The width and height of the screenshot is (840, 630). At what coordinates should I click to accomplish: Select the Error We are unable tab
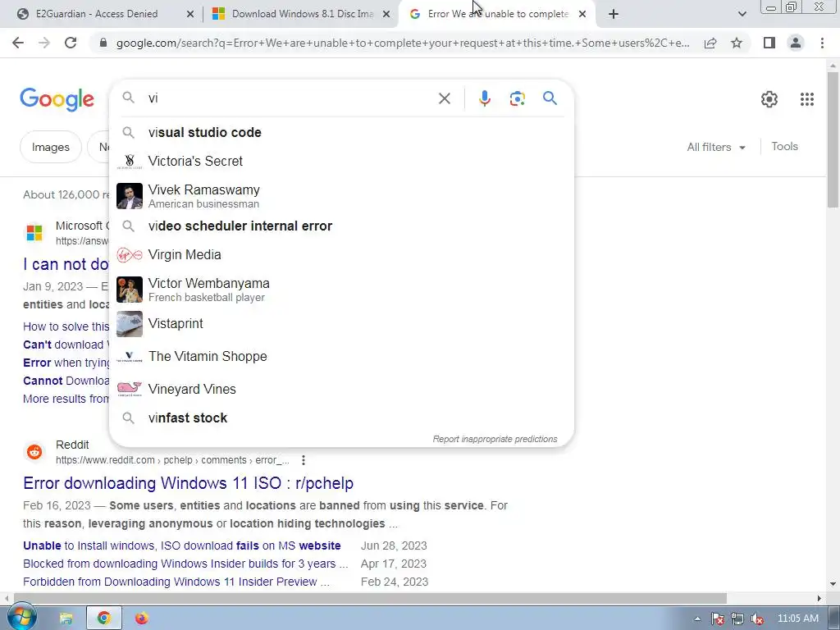[498, 14]
